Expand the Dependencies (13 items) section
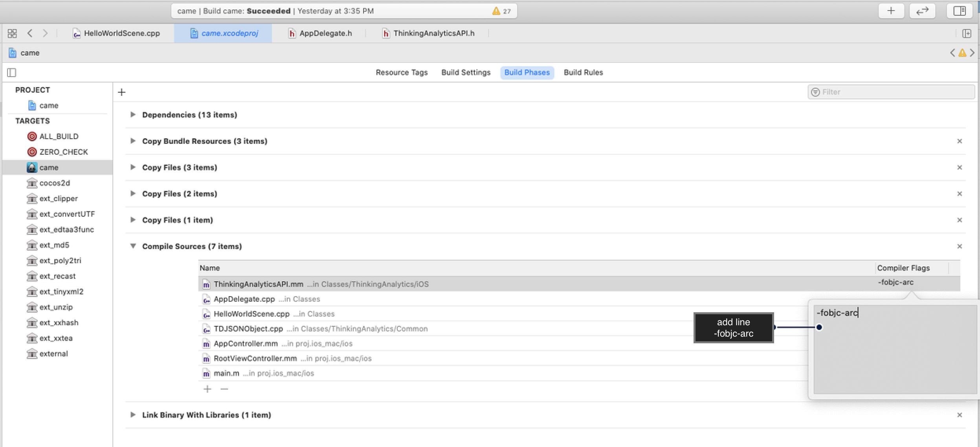Viewport: 980px width, 447px height. (x=133, y=115)
